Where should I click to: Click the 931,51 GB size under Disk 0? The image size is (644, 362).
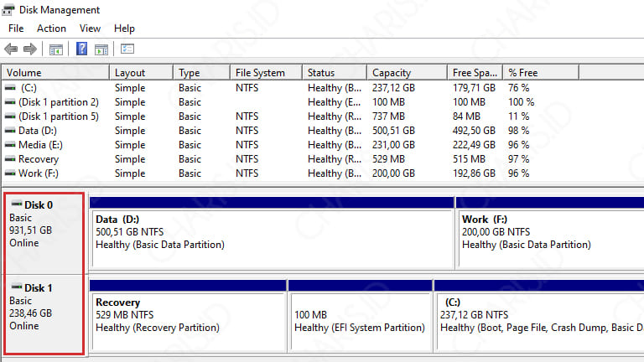click(31, 230)
